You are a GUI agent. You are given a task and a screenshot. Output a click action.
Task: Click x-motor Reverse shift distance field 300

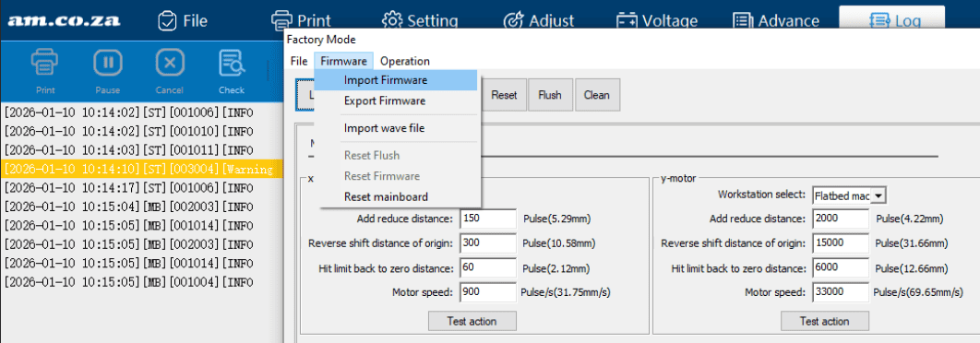tap(488, 243)
